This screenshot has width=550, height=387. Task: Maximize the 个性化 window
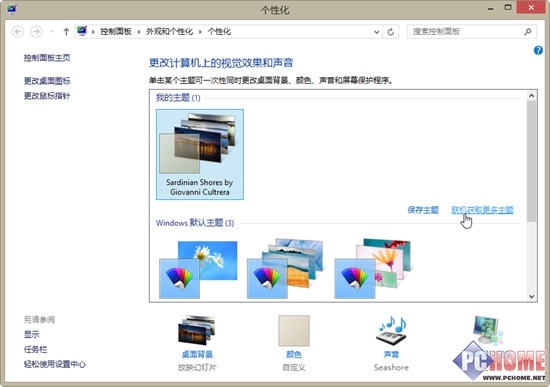point(508,7)
